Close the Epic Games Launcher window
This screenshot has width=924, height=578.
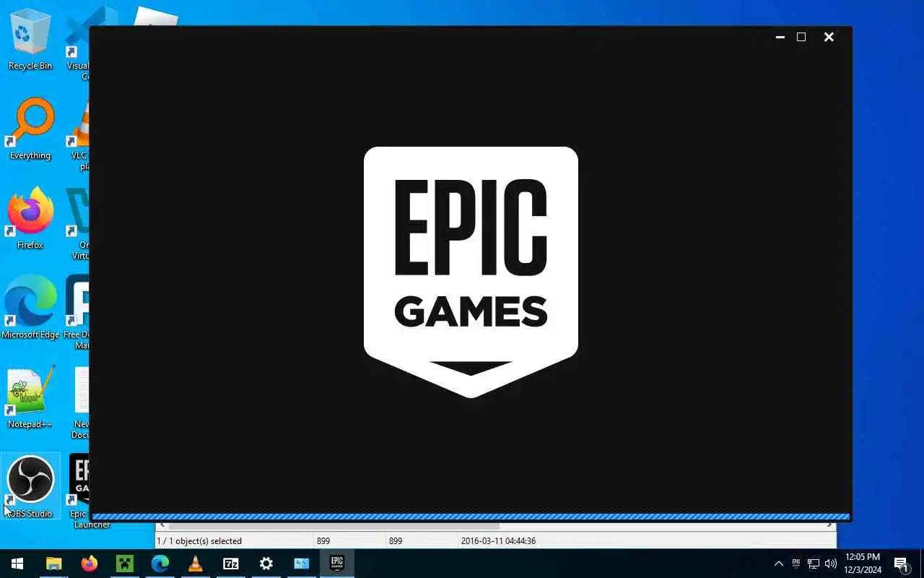[x=829, y=37]
